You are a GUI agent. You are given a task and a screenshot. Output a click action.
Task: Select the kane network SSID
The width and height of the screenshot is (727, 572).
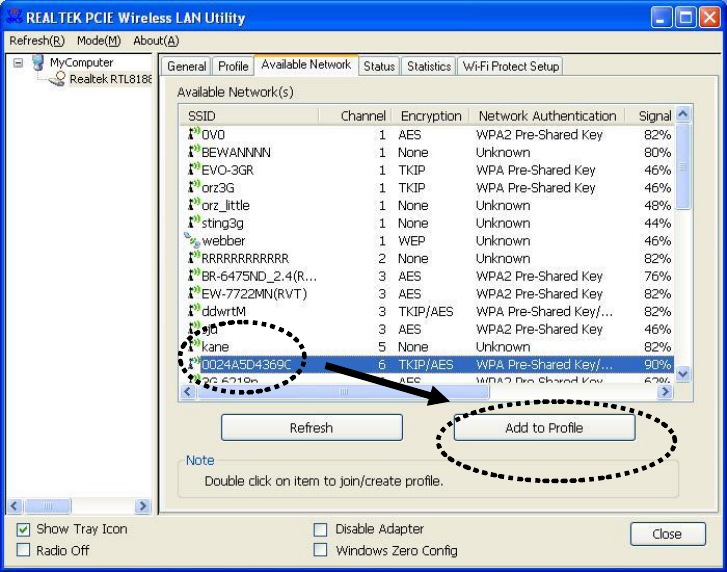pyautogui.click(x=215, y=347)
